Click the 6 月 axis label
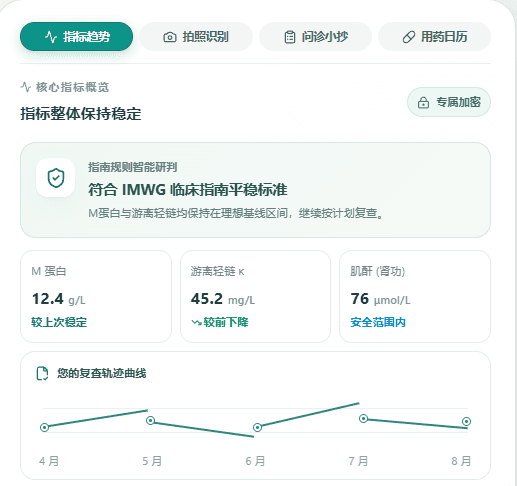Viewport: 517px width, 486px height. pyautogui.click(x=255, y=461)
